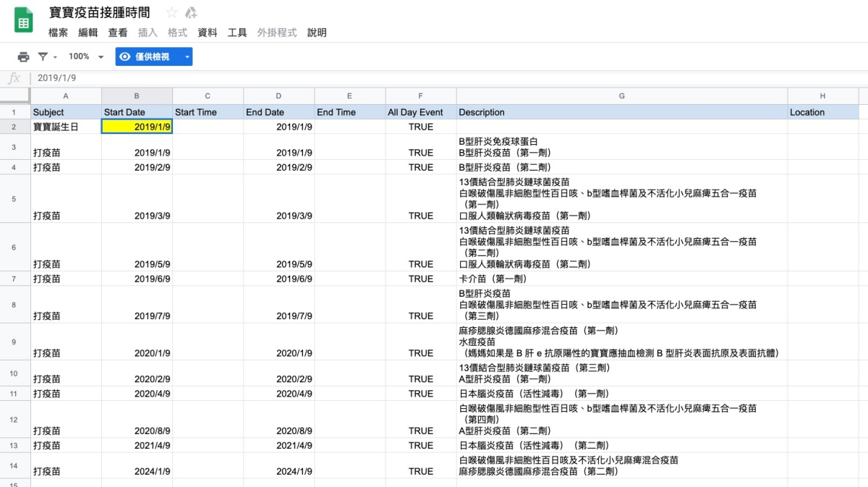Open the 資料 menu

(208, 33)
